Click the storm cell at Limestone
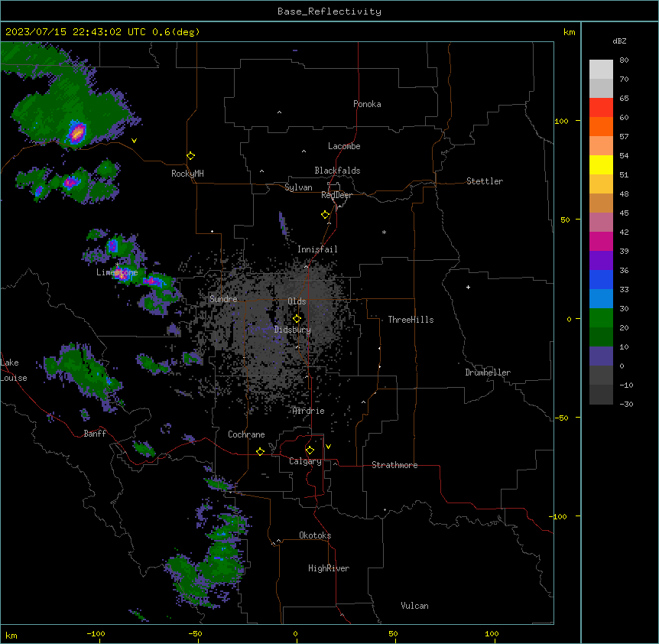Screen dimensions: 659x644 click(121, 274)
